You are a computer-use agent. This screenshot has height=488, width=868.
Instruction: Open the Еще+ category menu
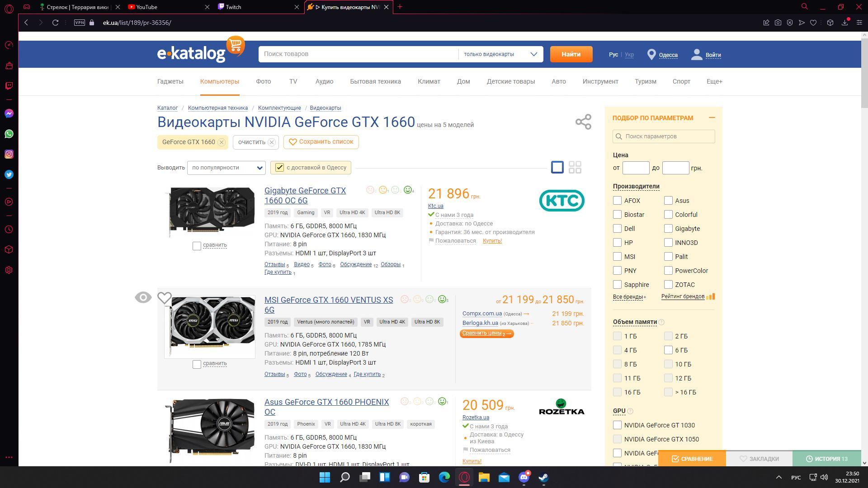(x=714, y=81)
